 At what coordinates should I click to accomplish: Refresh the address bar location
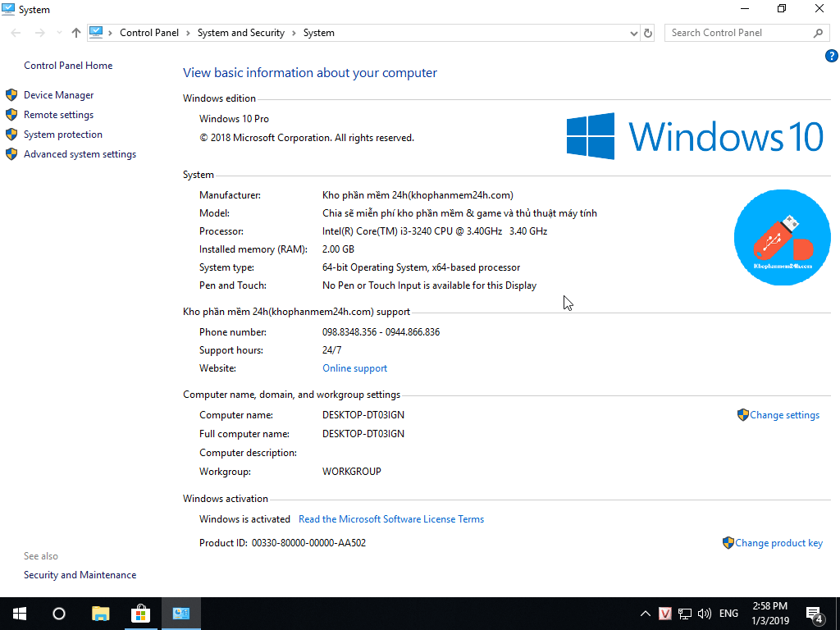point(648,33)
